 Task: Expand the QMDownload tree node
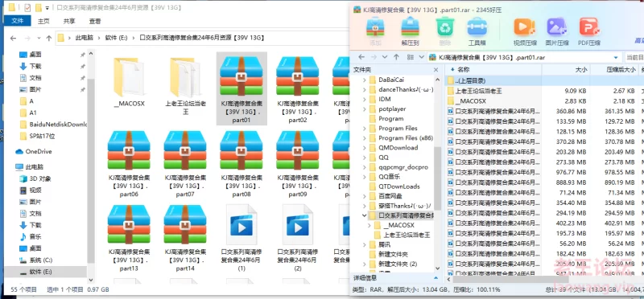tap(364, 148)
